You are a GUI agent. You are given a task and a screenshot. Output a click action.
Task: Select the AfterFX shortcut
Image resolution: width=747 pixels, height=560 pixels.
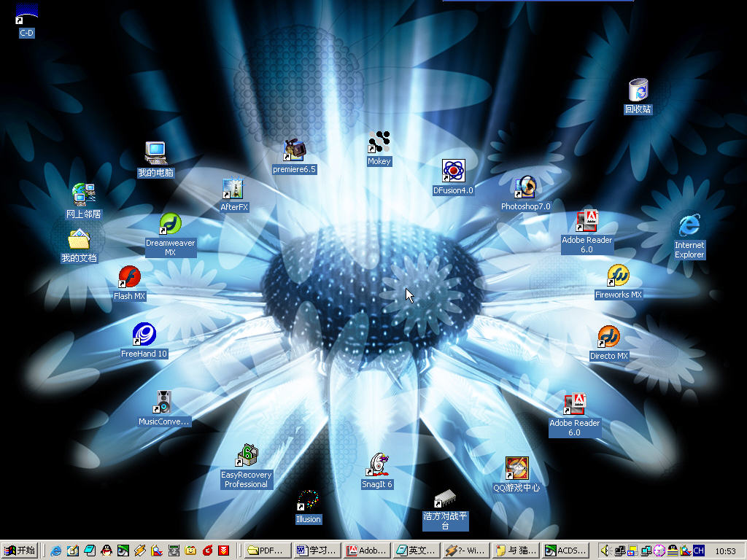234,195
